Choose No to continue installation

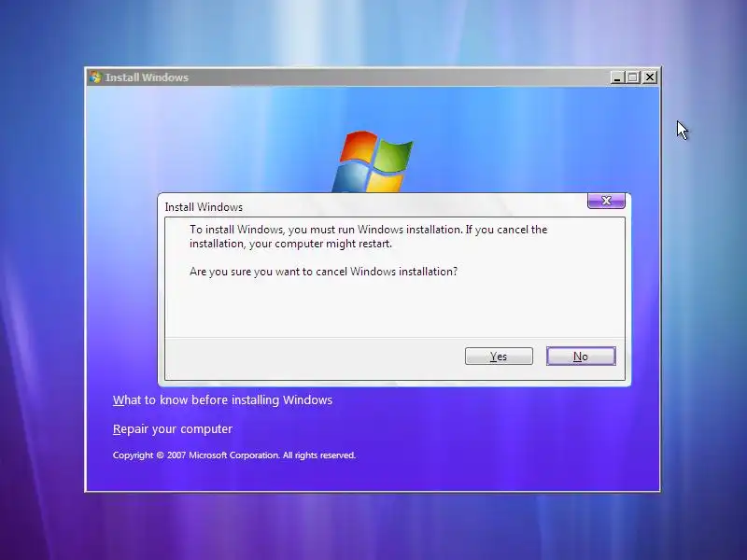click(581, 357)
